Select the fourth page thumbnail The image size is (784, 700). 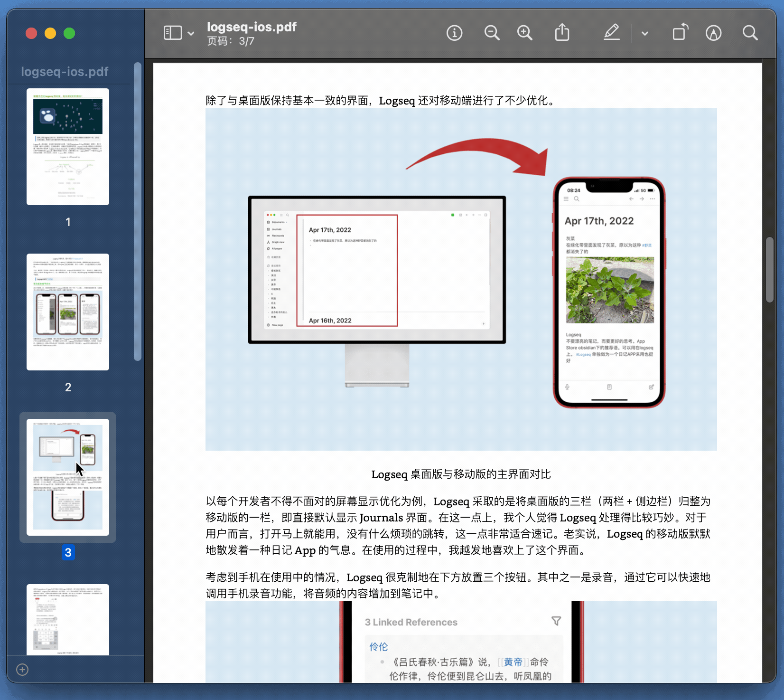68,620
